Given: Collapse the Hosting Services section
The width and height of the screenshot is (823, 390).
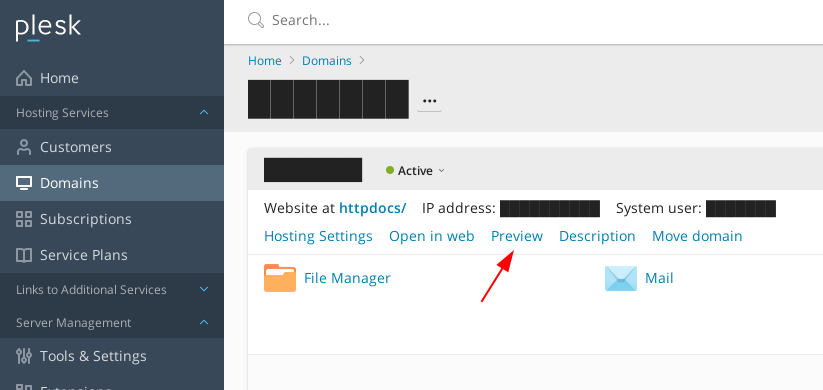Looking at the screenshot, I should [x=204, y=112].
